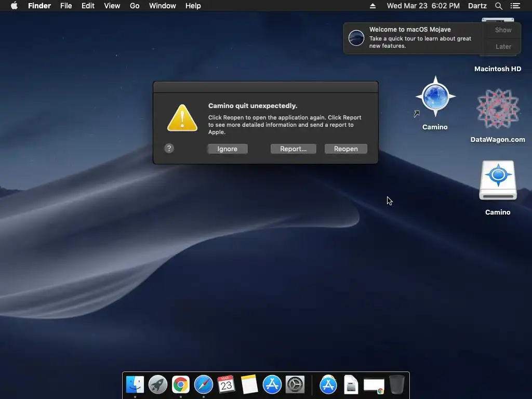Open the Applications folder stack in the Dock
The image size is (532, 399).
[328, 385]
